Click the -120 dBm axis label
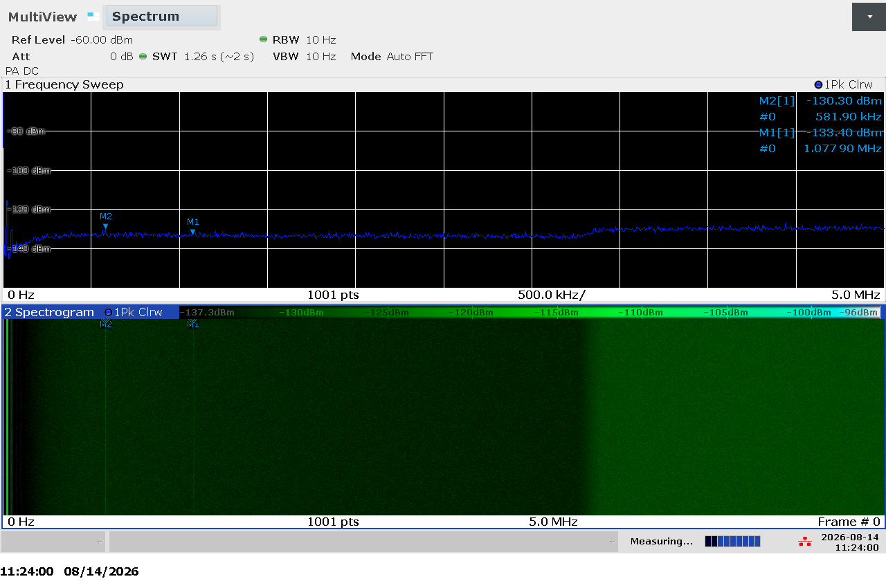886x588 pixels. [28, 209]
